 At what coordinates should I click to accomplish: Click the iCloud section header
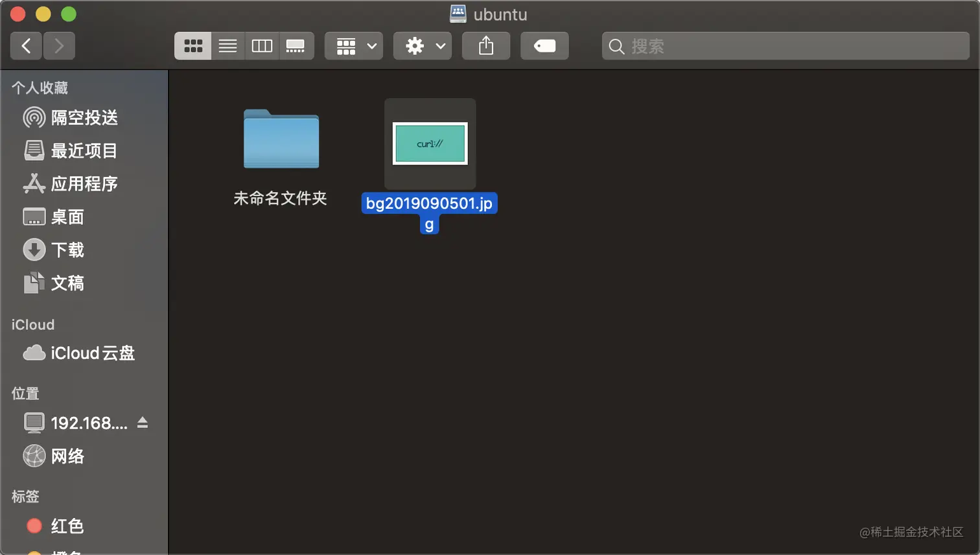(x=33, y=325)
